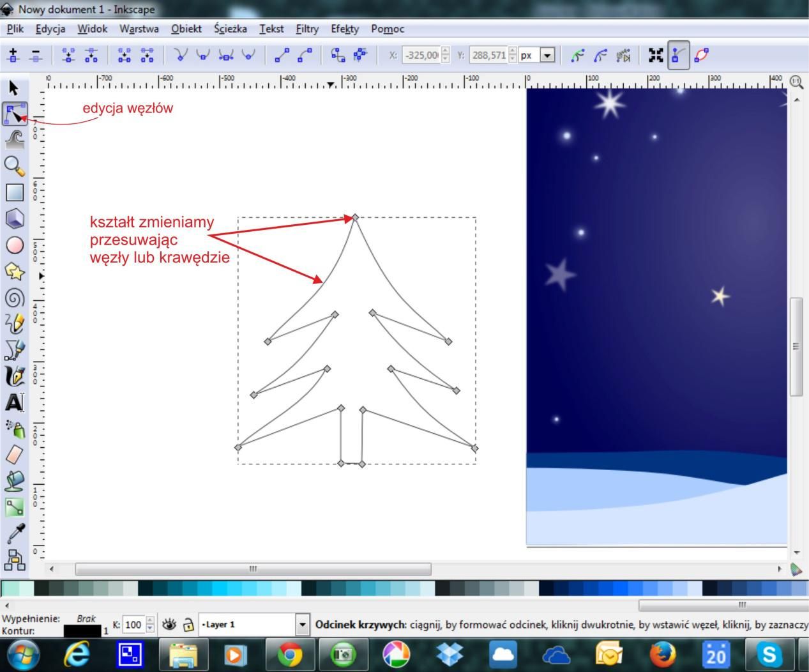Select the Zoom magnifier tool
The image size is (809, 672).
14,166
